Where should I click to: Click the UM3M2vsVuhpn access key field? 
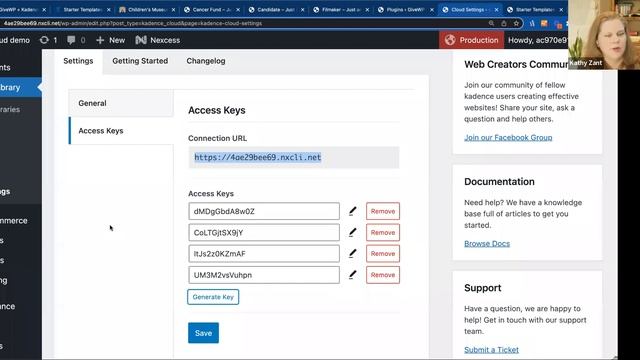pyautogui.click(x=264, y=275)
